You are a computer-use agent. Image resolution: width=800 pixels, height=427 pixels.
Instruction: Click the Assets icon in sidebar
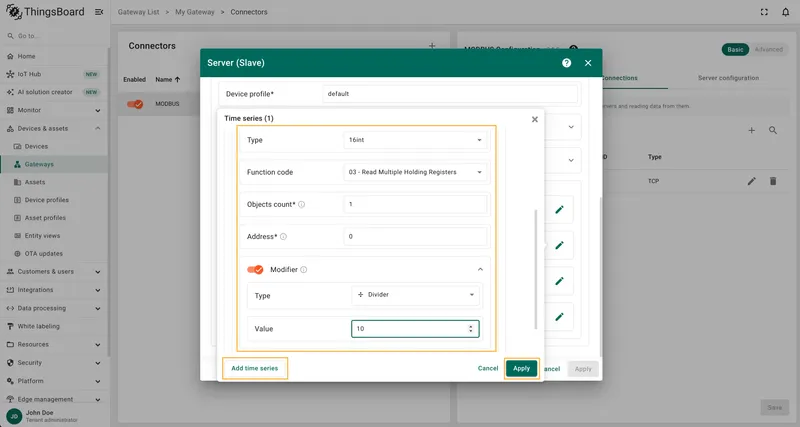(17, 182)
